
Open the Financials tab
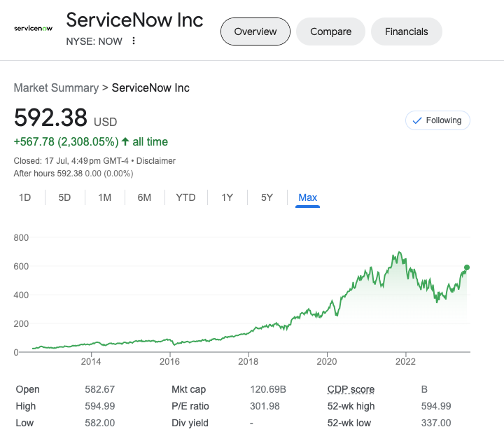pos(406,31)
